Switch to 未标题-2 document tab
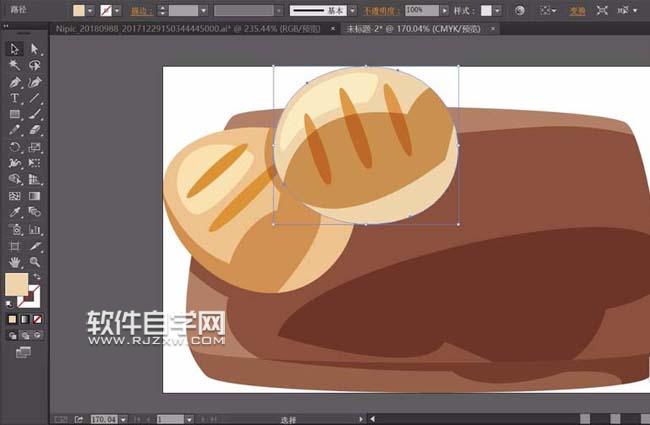 [x=413, y=29]
